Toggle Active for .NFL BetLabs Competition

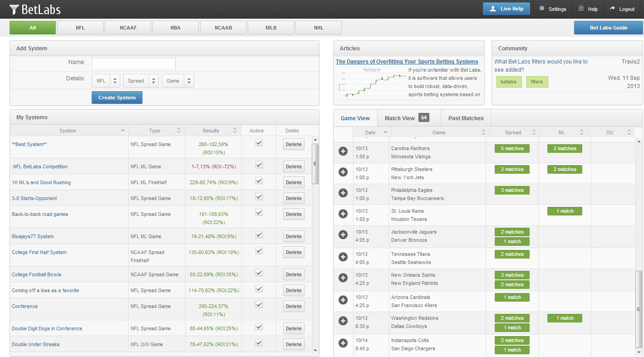259,165
